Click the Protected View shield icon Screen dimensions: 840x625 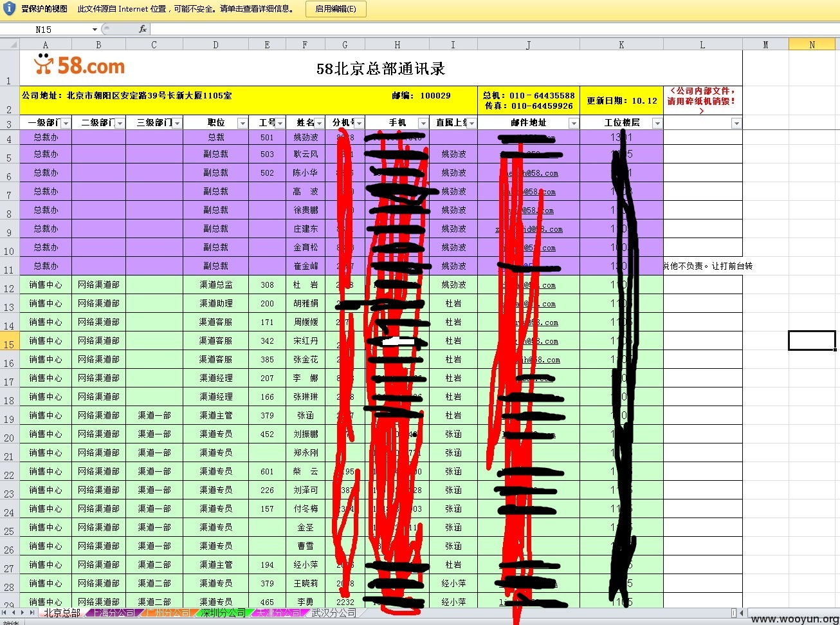pyautogui.click(x=9, y=8)
